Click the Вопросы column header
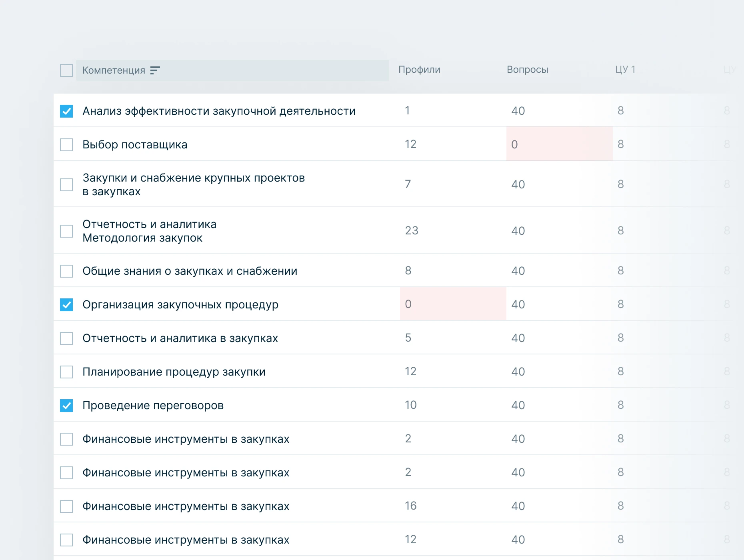Image resolution: width=744 pixels, height=560 pixels. click(527, 70)
